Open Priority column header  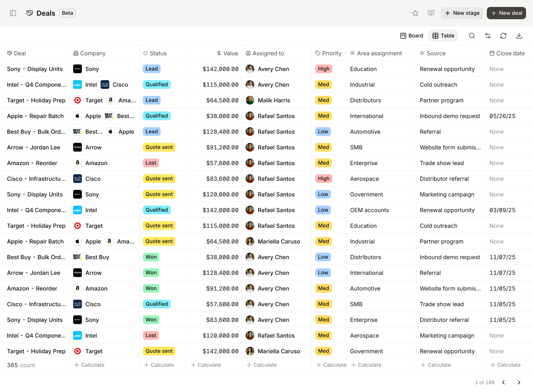[329, 53]
